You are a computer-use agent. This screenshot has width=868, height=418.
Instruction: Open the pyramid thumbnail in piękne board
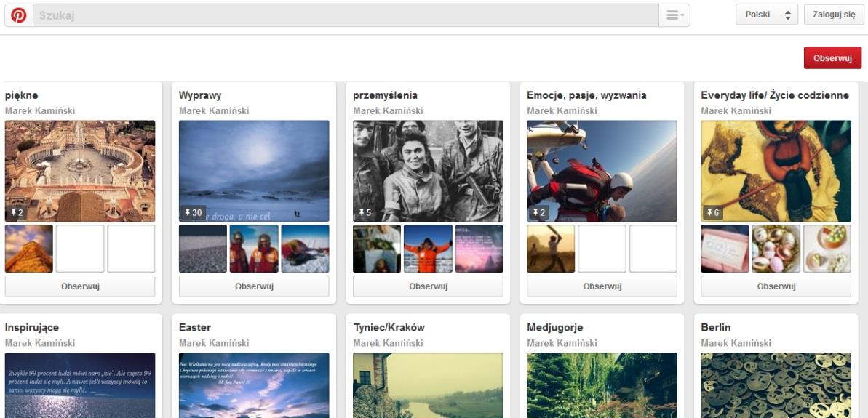point(29,249)
